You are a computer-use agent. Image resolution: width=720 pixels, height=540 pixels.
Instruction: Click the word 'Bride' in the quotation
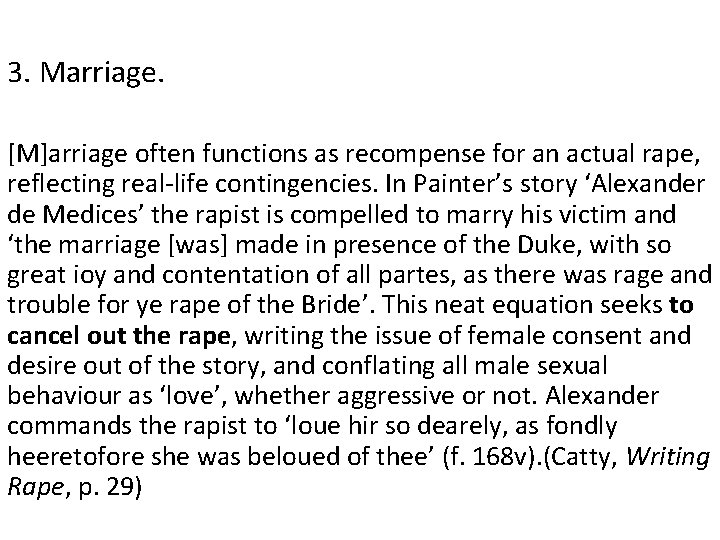[x=331, y=305]
